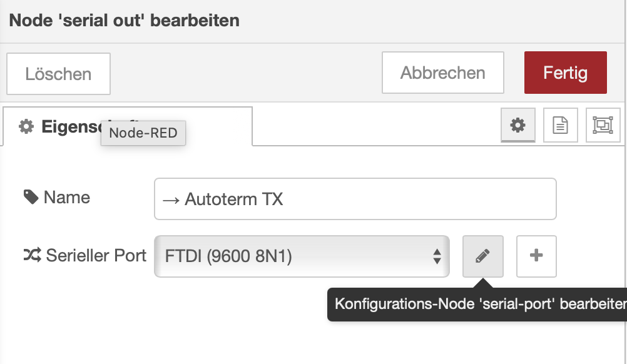Viewport: 627px width, 364px height.
Task: Click the Node-RED tooltip
Action: tap(143, 133)
